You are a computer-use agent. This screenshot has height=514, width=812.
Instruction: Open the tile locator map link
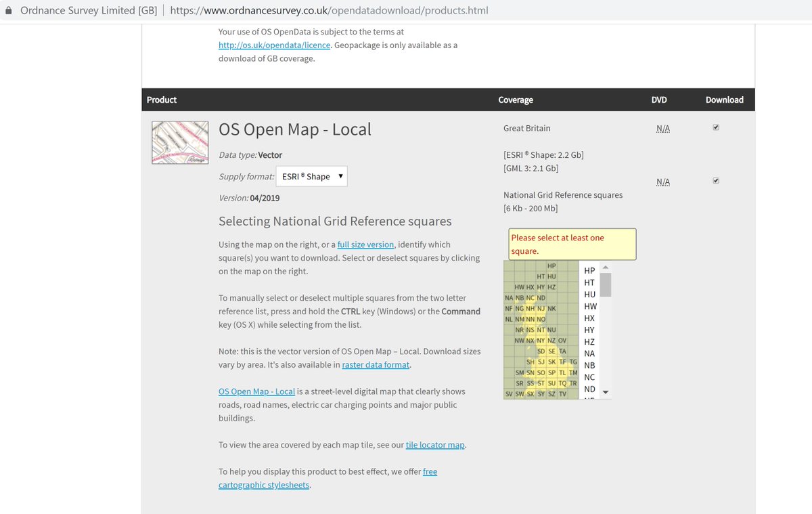[x=435, y=445]
